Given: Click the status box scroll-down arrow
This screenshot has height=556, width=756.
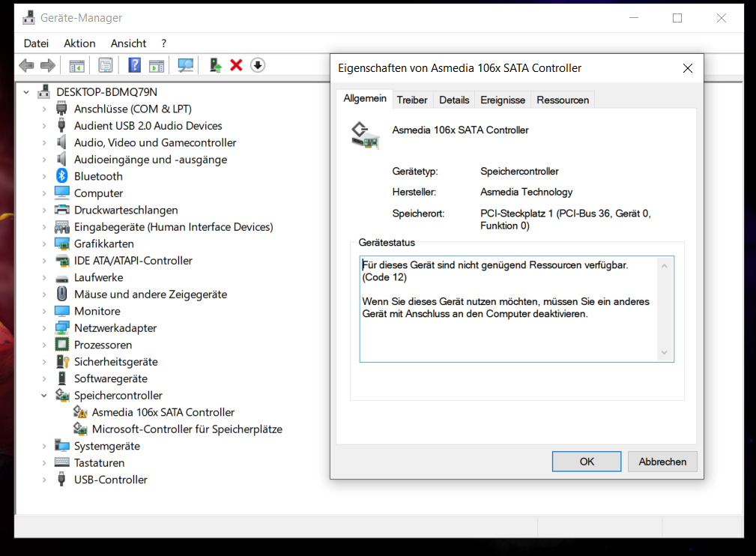Looking at the screenshot, I should tap(665, 352).
